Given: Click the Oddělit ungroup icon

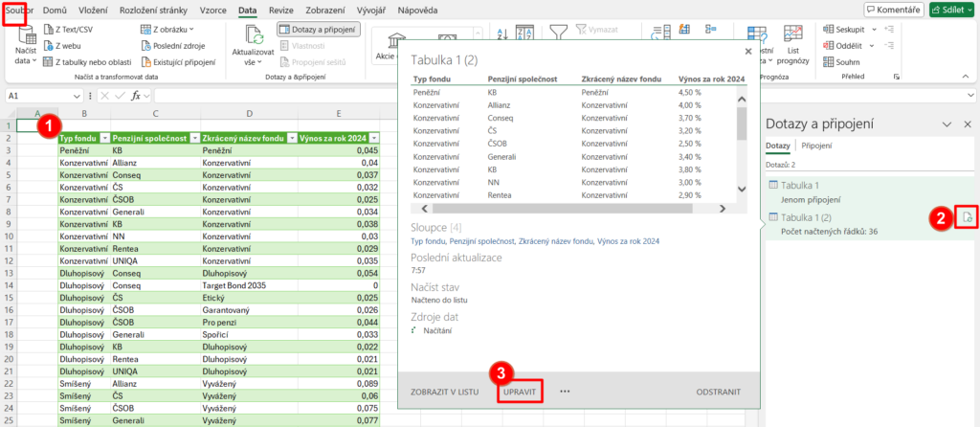Looking at the screenshot, I should (829, 45).
